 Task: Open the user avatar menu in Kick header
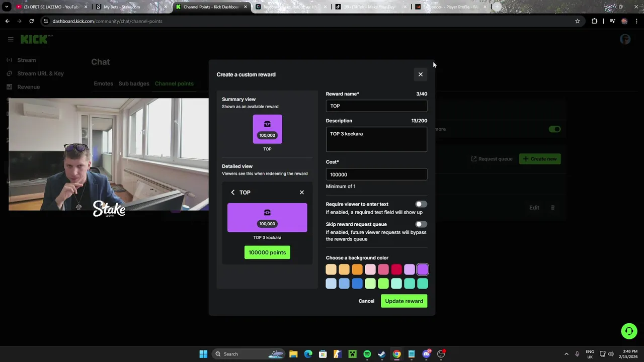(x=625, y=39)
